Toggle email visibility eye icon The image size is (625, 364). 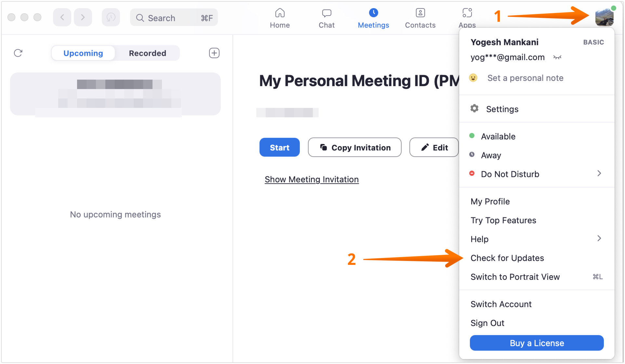pos(557,58)
